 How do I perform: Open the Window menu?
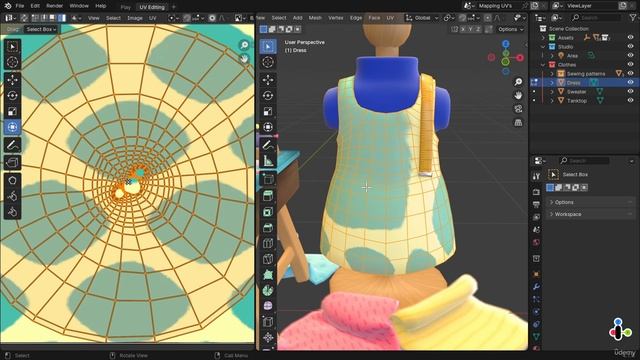pyautogui.click(x=79, y=6)
